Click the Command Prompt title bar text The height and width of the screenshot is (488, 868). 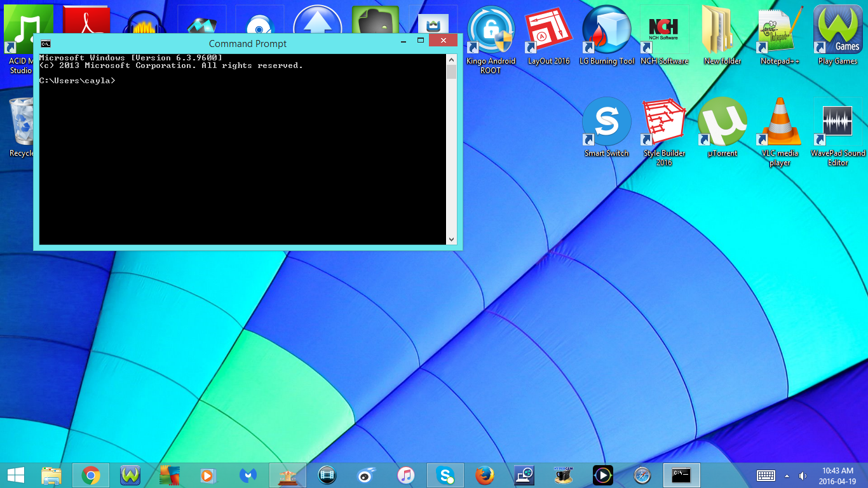pyautogui.click(x=248, y=43)
